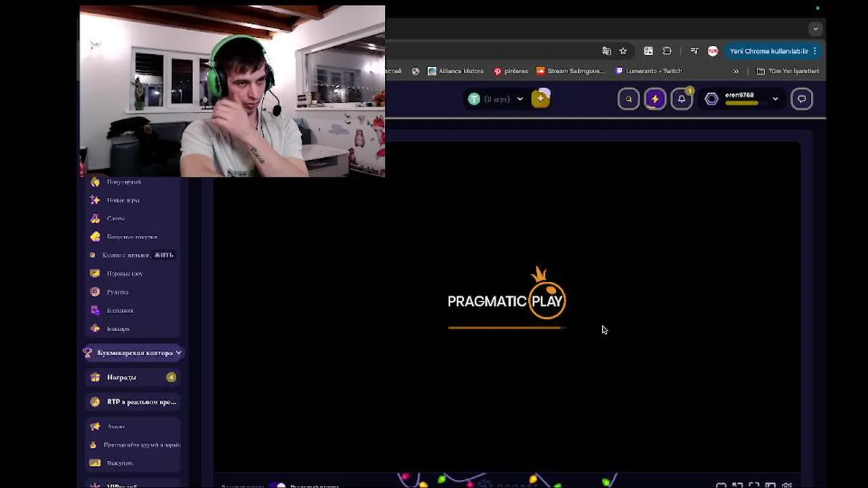Click Yeni Chrome kullanılabilir update button
This screenshot has width=868, height=488.
(x=769, y=51)
